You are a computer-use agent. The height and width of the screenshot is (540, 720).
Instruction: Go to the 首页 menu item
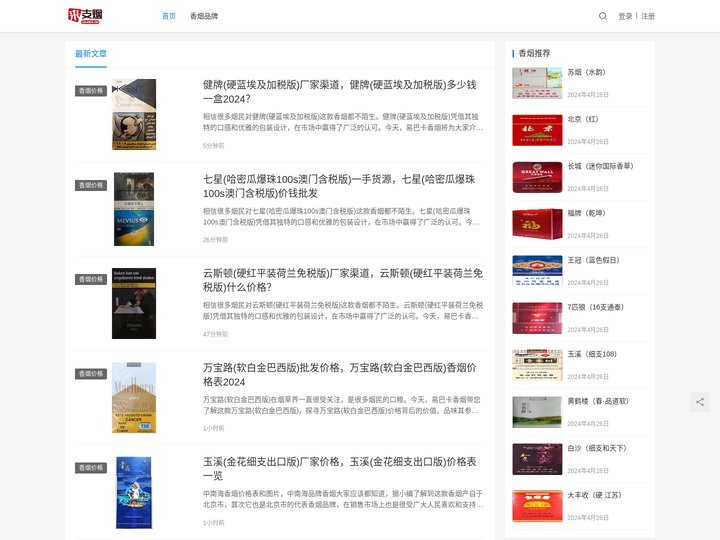169,16
